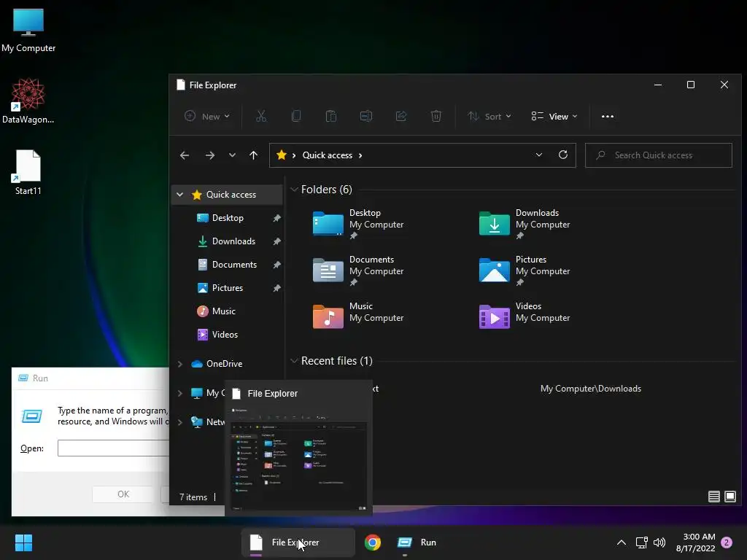
Task: Switch to large icons view in status bar
Action: click(729, 497)
